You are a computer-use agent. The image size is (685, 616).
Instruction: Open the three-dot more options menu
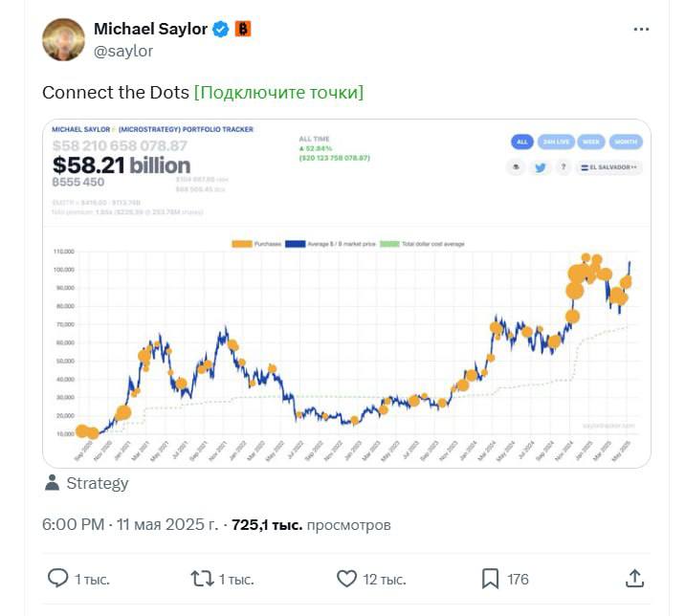(x=641, y=30)
